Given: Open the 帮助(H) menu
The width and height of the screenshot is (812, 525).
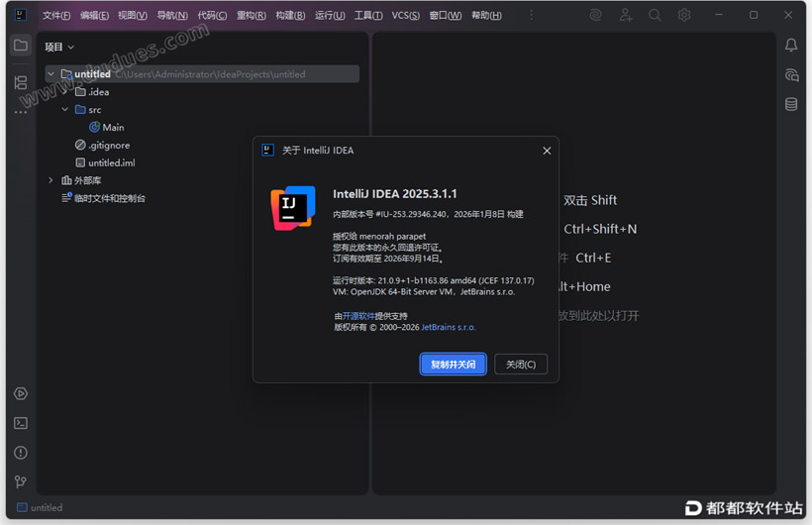Looking at the screenshot, I should point(486,16).
